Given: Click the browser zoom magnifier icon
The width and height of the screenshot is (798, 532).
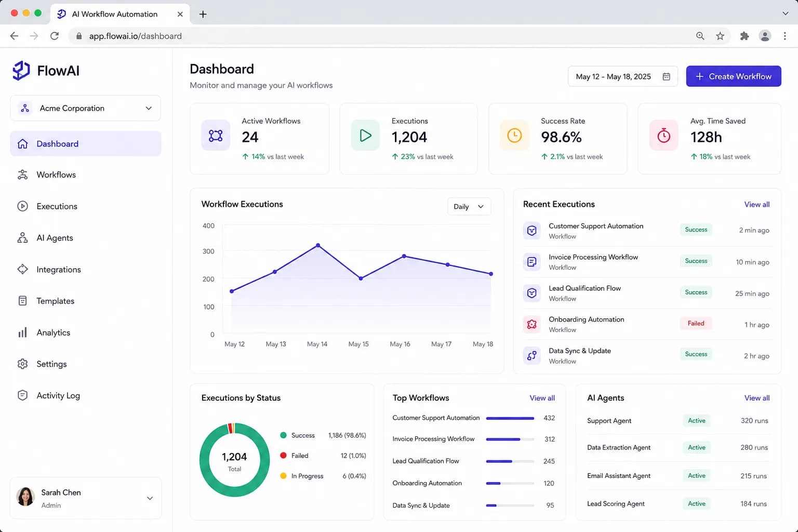Looking at the screenshot, I should pos(700,36).
